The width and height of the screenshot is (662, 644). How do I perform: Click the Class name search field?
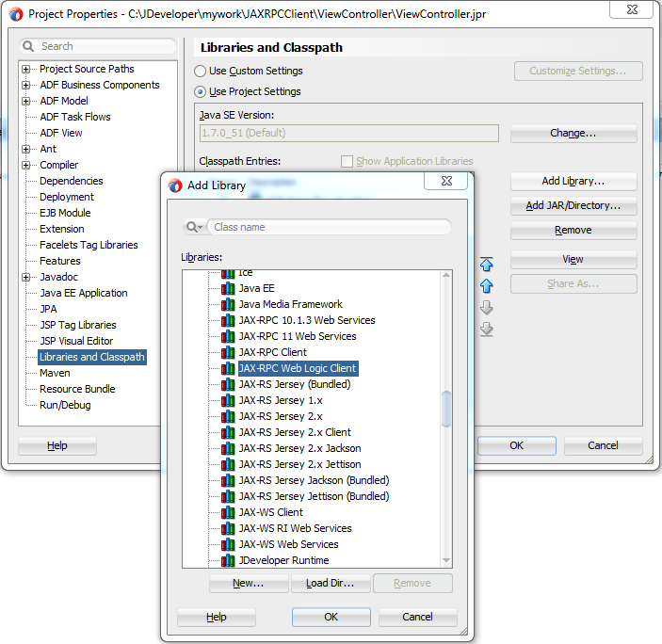click(x=329, y=227)
